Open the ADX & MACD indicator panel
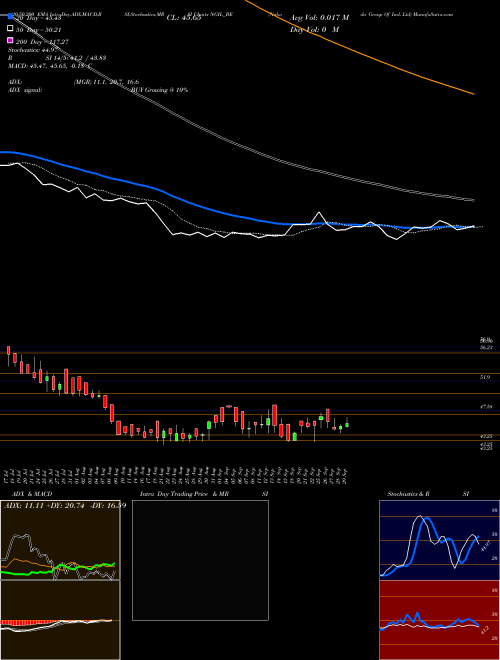This screenshot has width=500, height=660. click(x=60, y=580)
